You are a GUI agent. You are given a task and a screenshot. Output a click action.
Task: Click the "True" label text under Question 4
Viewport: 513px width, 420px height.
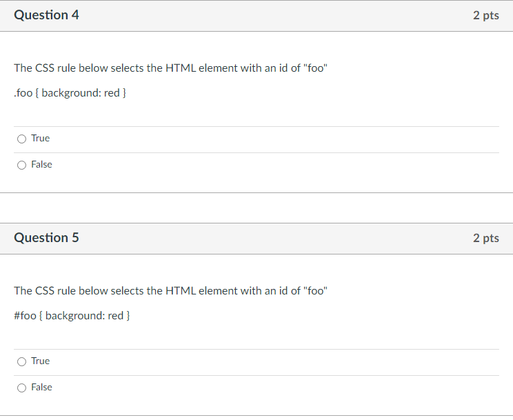pos(41,139)
